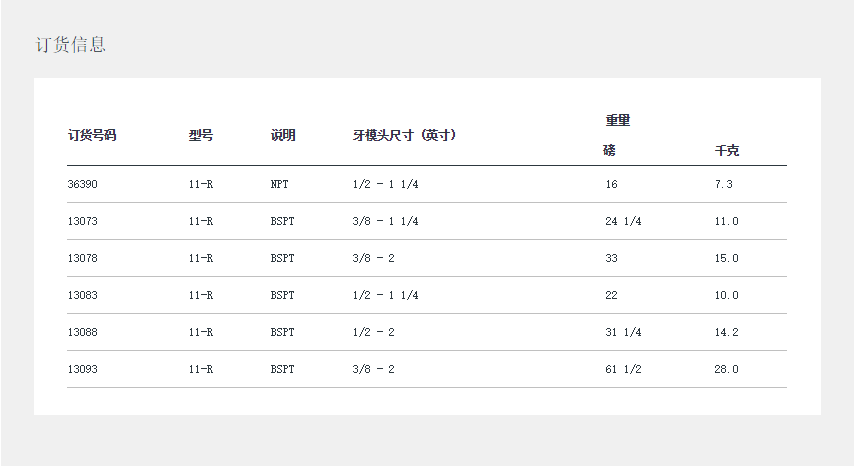Click the 订货信息 section heading
Image resolution: width=856 pixels, height=466 pixels.
[70, 45]
